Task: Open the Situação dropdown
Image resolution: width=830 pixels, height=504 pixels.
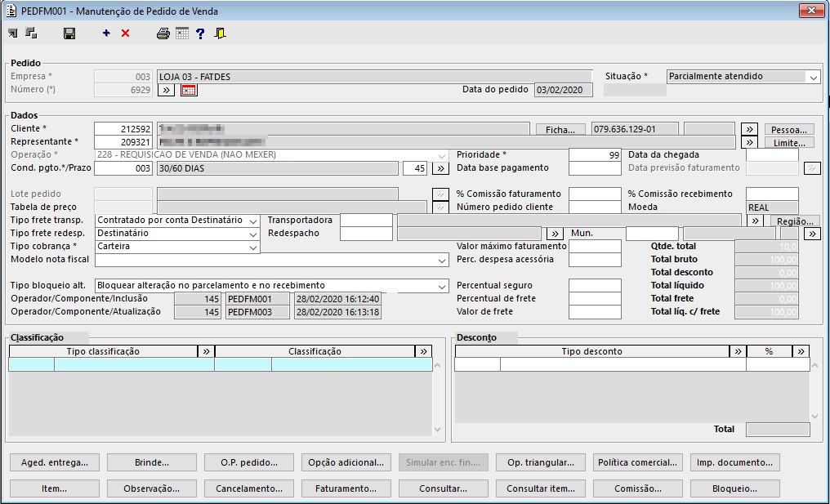Action: pos(813,77)
